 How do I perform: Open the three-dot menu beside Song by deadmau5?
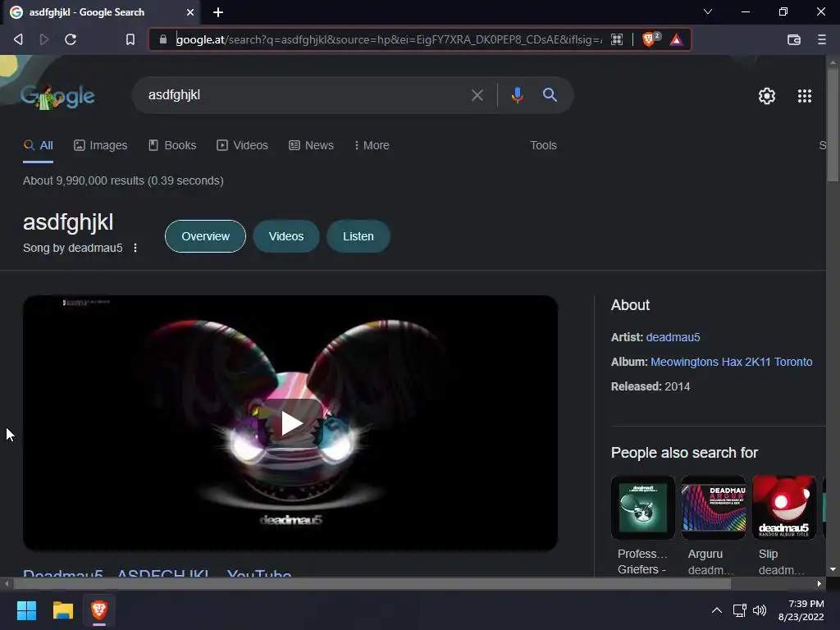tap(135, 248)
